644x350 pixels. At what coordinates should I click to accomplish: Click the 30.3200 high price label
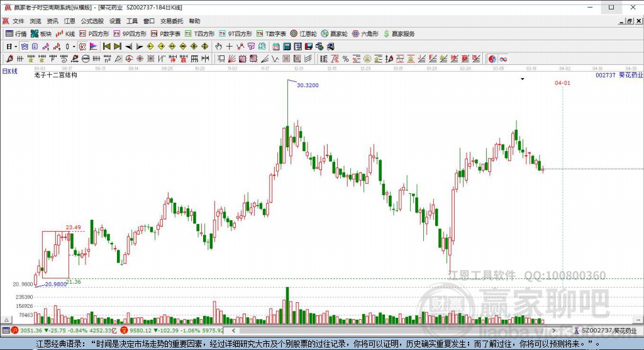click(308, 85)
